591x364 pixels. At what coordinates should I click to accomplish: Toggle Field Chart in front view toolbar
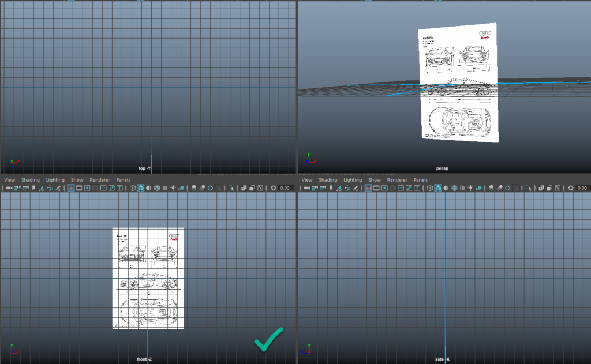pyautogui.click(x=103, y=188)
